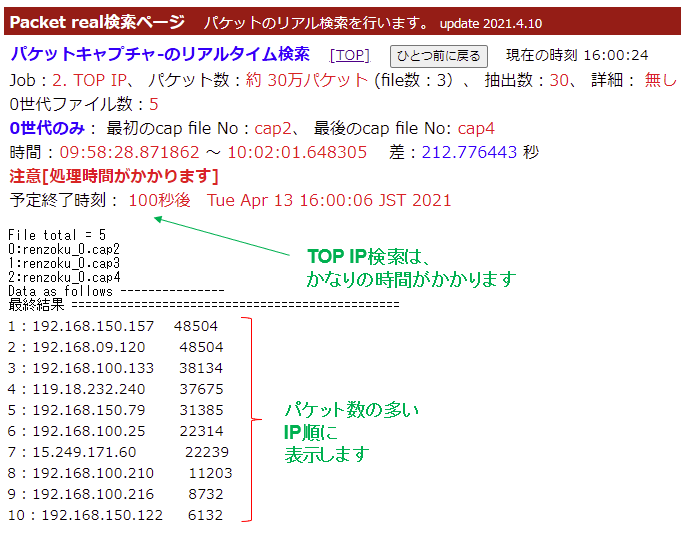
Task: Select rank 4 IP 119.18.232.240
Action: tap(89, 389)
